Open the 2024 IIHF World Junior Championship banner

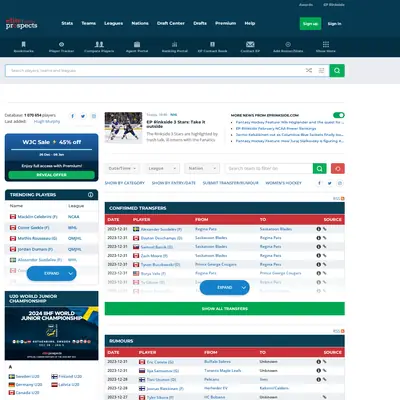click(x=52, y=333)
